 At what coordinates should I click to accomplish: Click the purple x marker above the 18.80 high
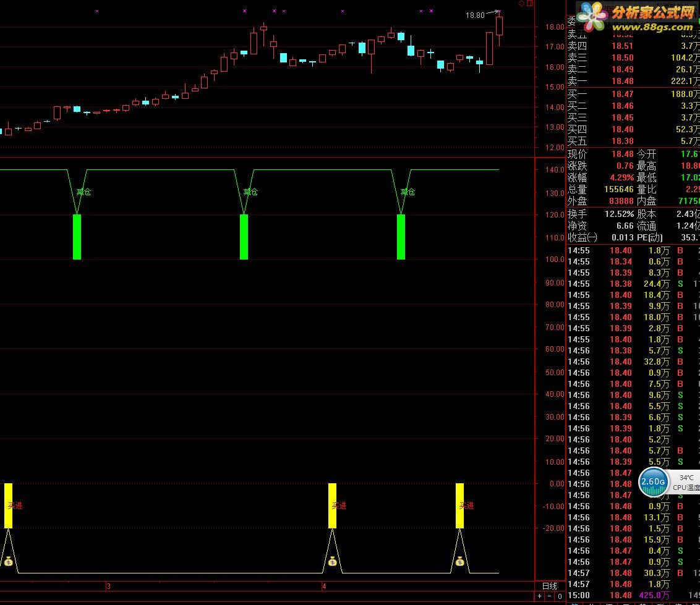tap(500, 11)
